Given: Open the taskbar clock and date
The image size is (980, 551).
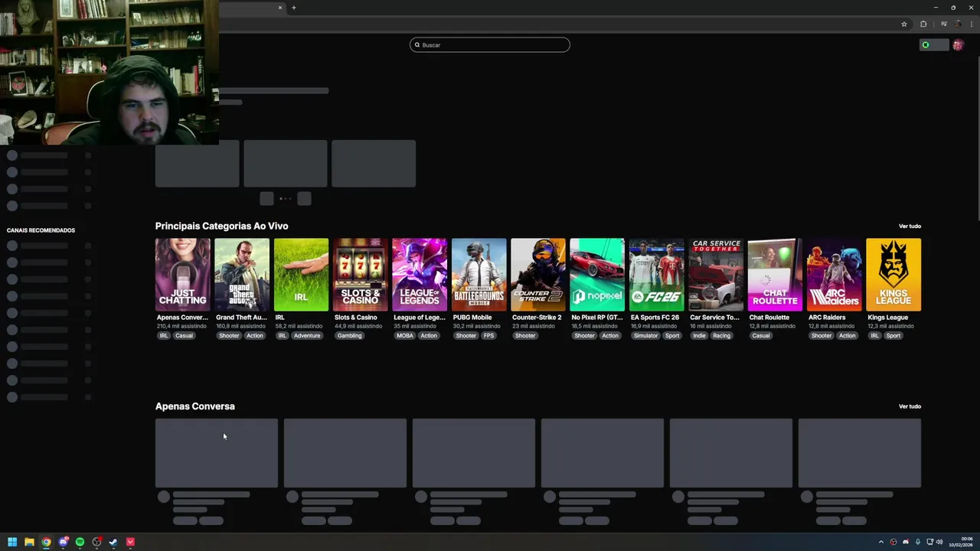Looking at the screenshot, I should [x=962, y=543].
